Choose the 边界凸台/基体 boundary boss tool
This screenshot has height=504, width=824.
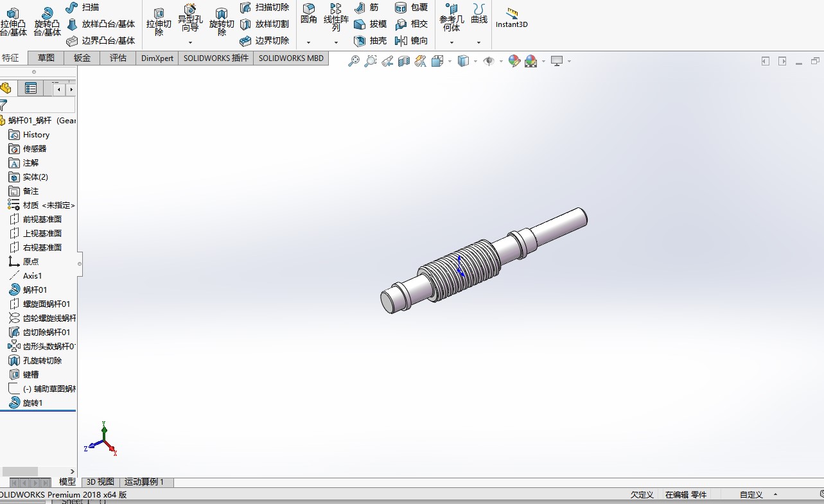(x=101, y=40)
